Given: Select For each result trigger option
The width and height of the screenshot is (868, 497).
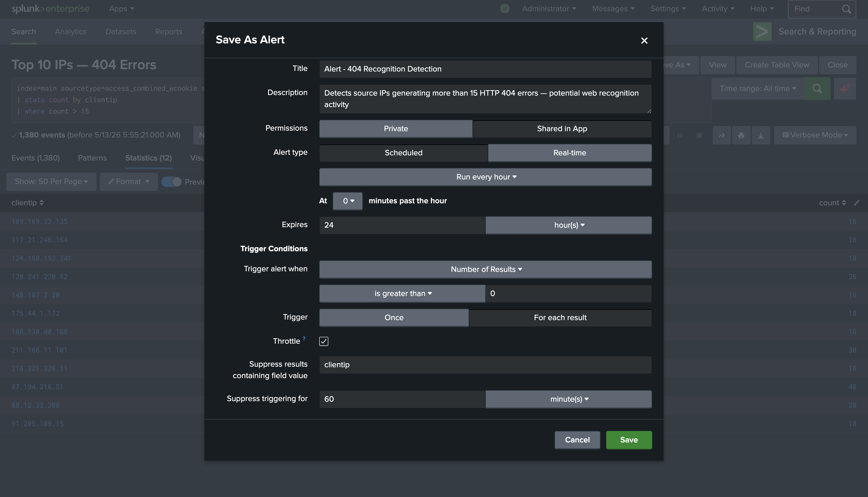Looking at the screenshot, I should [560, 318].
